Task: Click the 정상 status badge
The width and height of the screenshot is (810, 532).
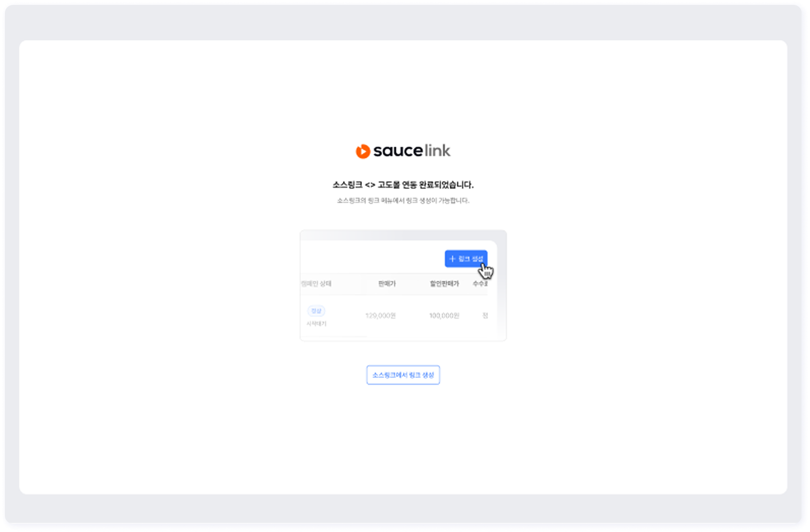Action: point(316,311)
